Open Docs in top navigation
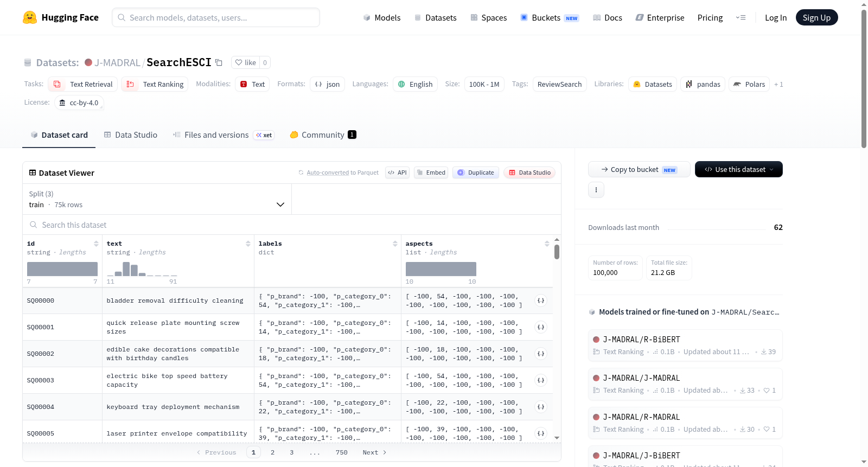Viewport: 868px width, 467px height. 607,18
